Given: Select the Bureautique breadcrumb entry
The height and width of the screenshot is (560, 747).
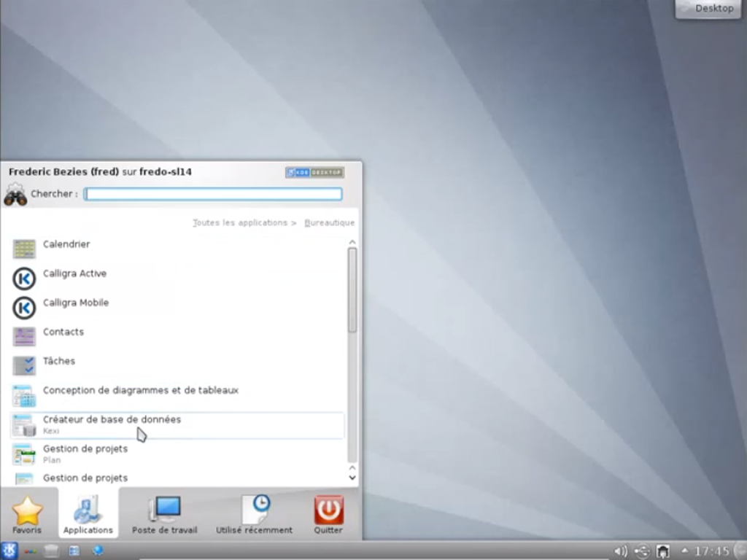Looking at the screenshot, I should (x=329, y=222).
